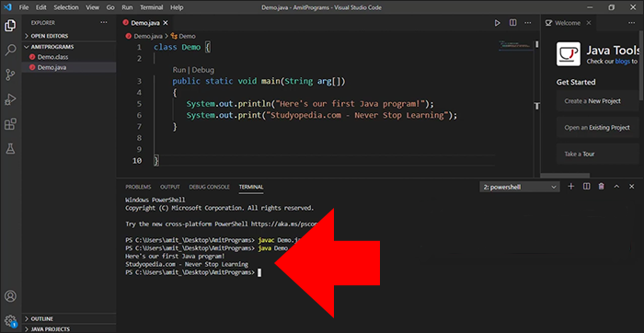Open the powershell terminal selector dropdown
The image size is (644, 333).
(520, 187)
